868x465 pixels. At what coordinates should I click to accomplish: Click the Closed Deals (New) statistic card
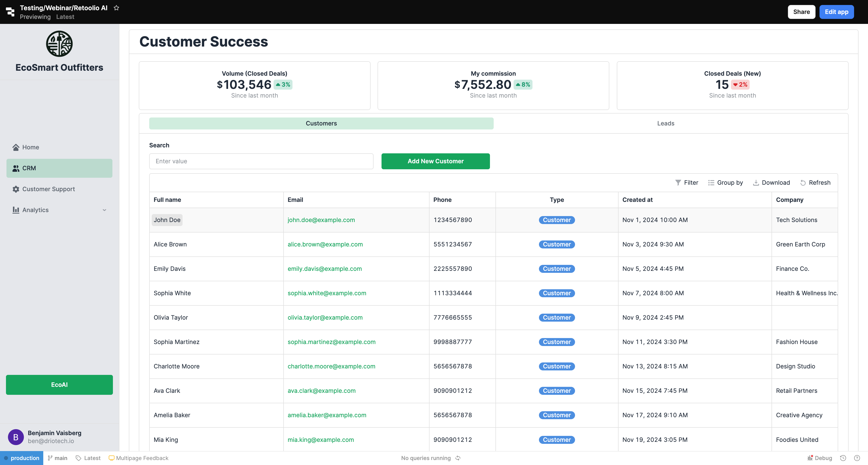(732, 85)
